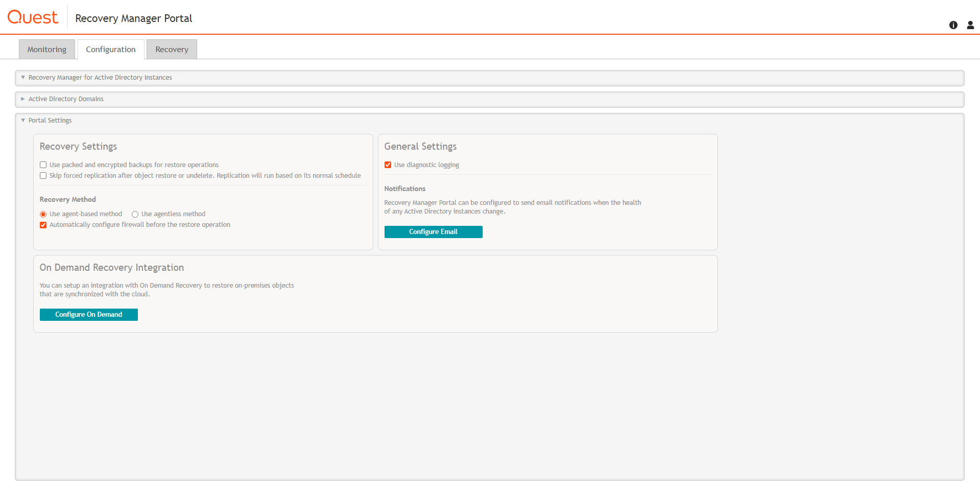Enable packed and encrypted backups checkbox
This screenshot has width=980, height=492.
(43, 165)
